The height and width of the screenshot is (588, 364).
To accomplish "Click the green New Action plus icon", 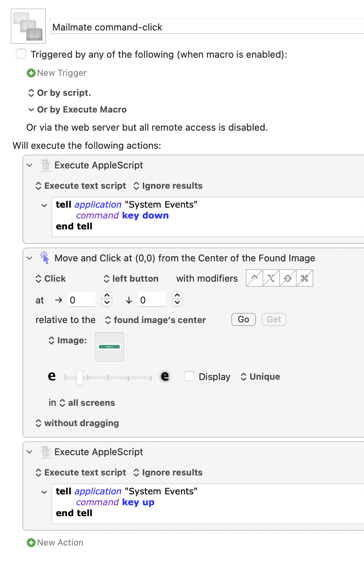I will (31, 543).
